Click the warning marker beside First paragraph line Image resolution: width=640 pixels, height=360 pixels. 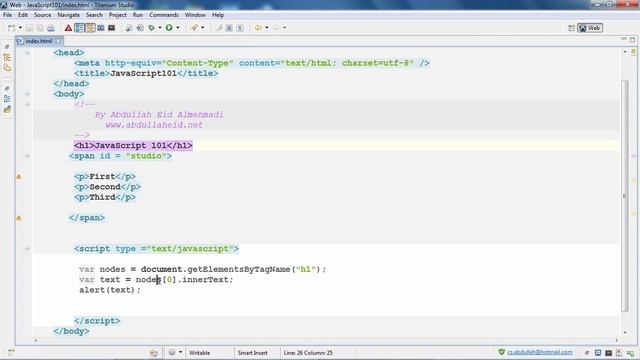coord(19,177)
